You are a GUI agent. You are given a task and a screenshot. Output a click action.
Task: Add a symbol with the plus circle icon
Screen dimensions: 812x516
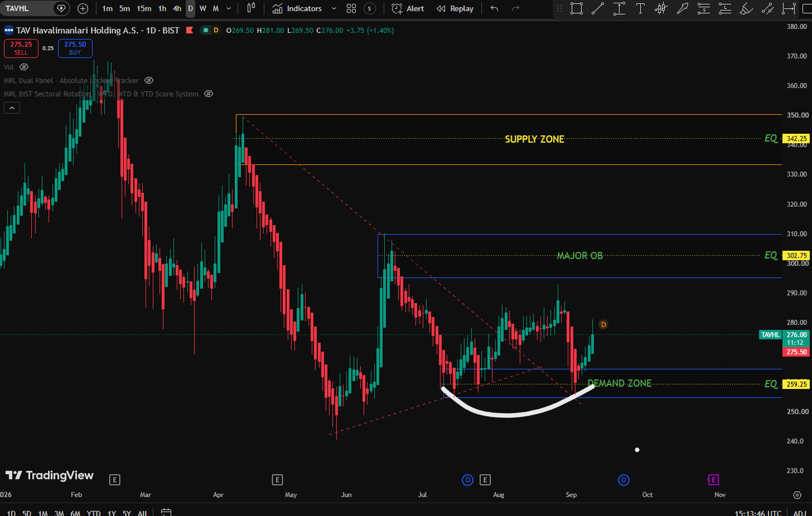[83, 9]
